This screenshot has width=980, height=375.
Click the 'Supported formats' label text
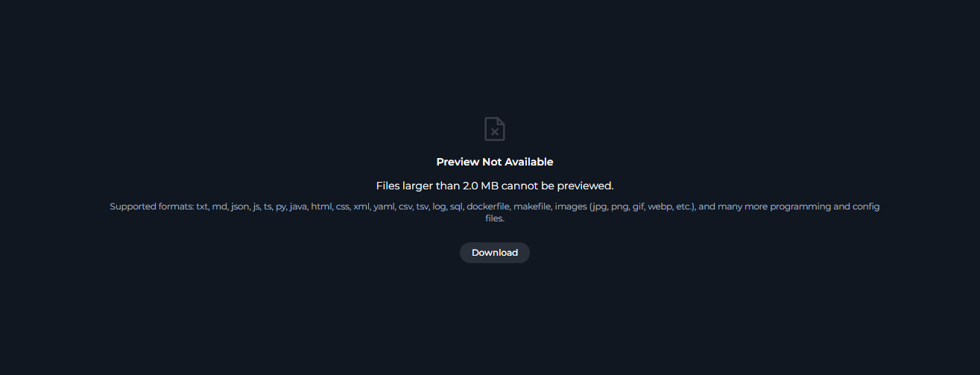click(x=151, y=207)
